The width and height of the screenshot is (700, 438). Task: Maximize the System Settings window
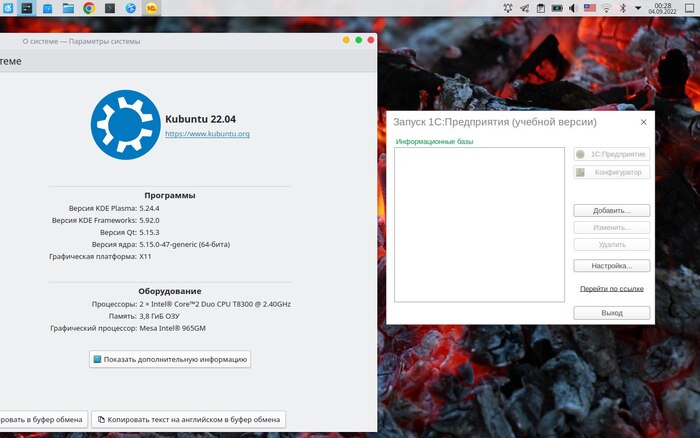358,40
